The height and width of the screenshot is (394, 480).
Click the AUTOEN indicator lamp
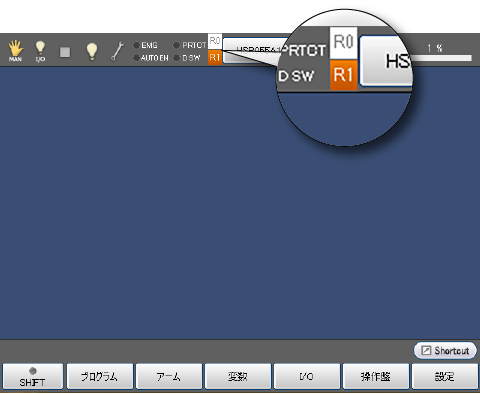pos(136,58)
